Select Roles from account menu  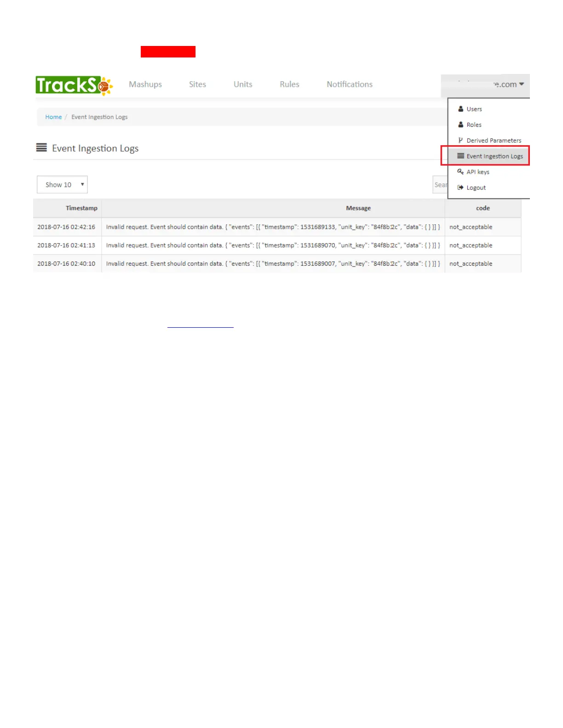(474, 125)
